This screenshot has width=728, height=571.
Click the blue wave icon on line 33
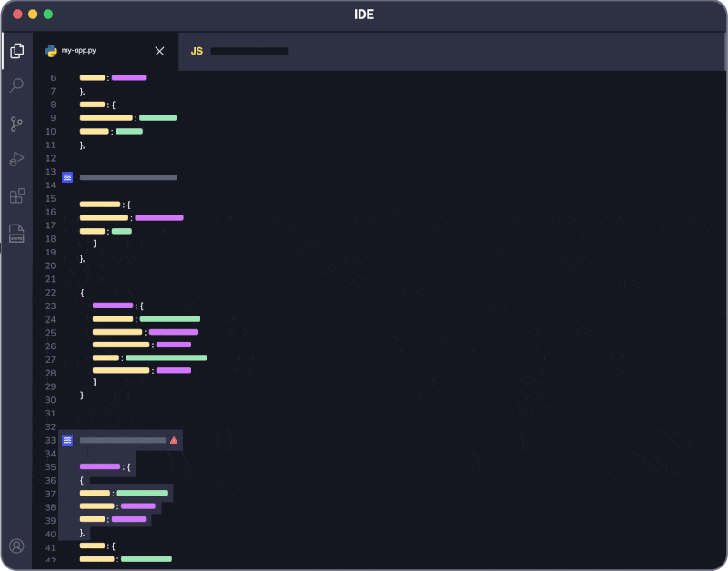(x=67, y=440)
